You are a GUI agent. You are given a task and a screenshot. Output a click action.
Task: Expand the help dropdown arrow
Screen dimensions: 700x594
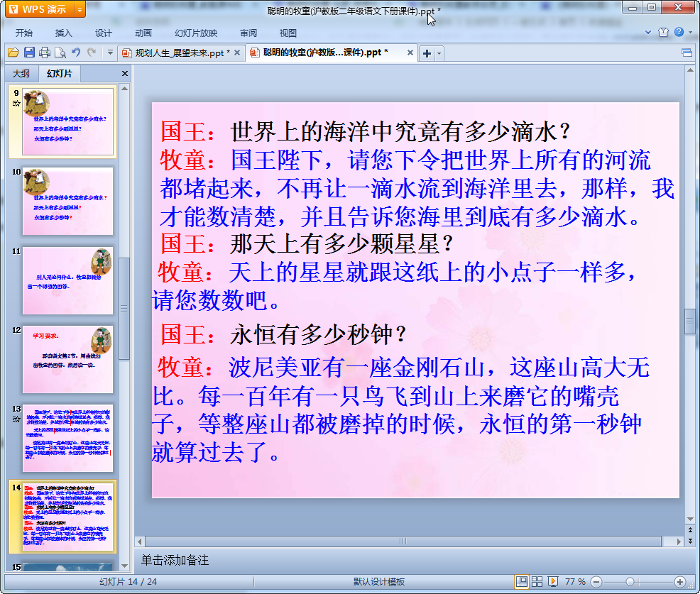click(x=690, y=33)
